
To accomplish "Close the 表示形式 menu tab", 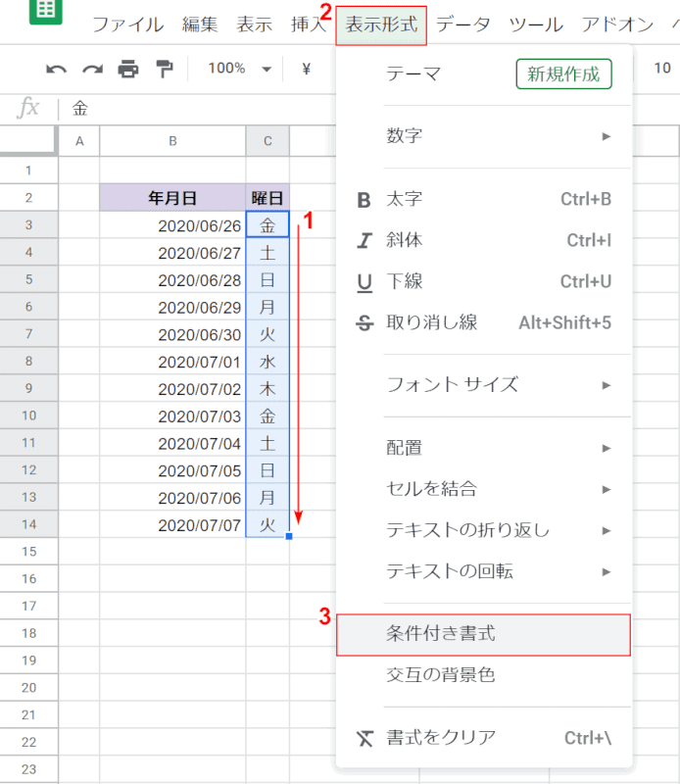I will (381, 25).
